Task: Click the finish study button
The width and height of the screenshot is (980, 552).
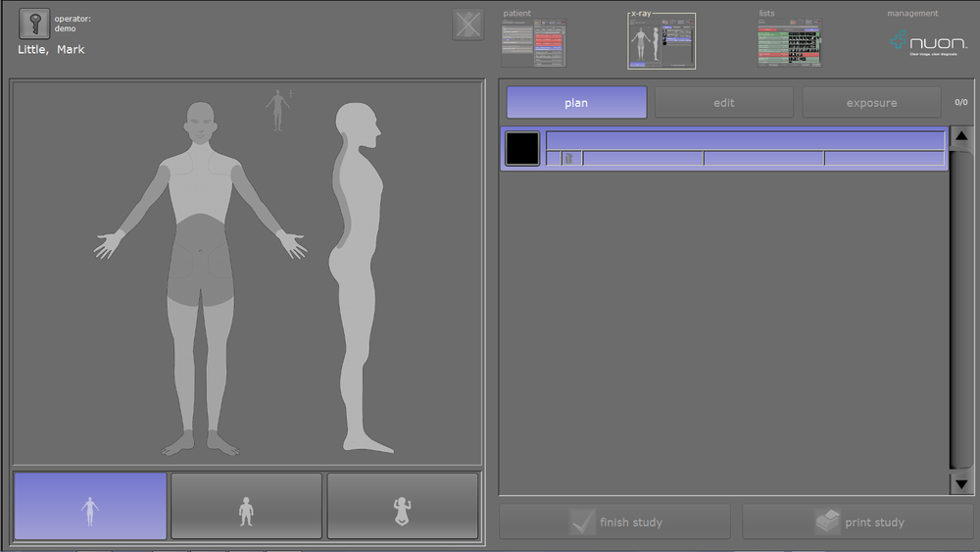Action: click(614, 522)
